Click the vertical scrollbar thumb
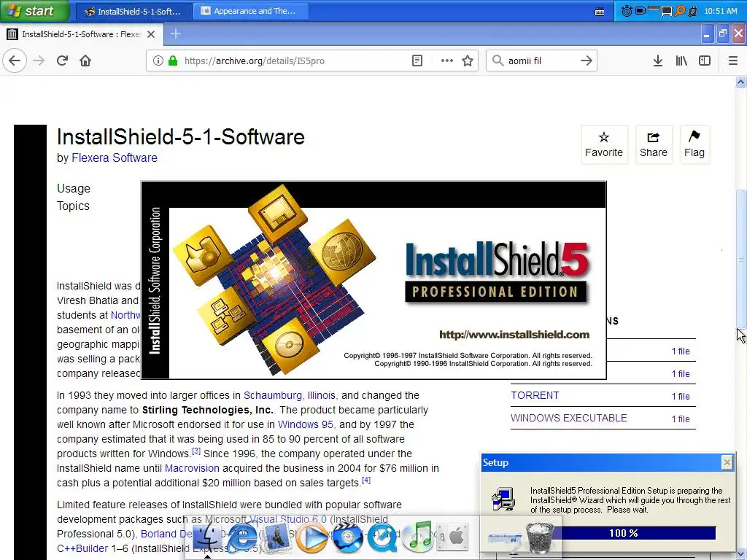The height and width of the screenshot is (560, 747). (x=741, y=259)
